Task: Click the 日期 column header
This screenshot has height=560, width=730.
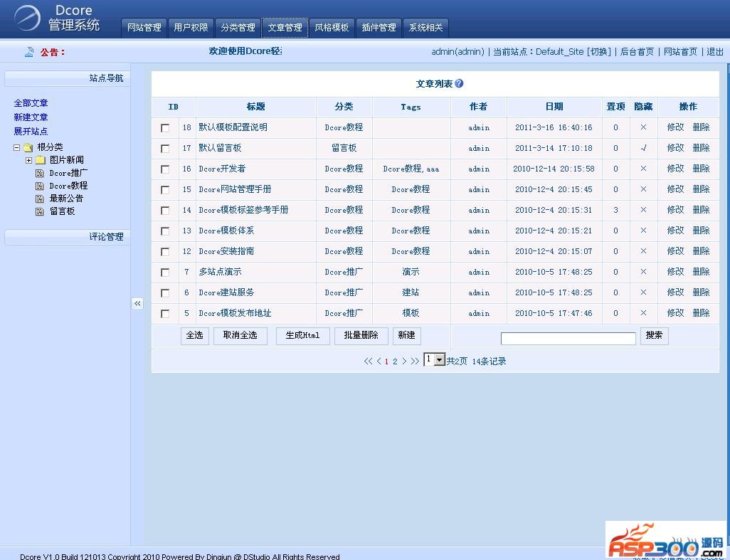Action: pos(554,107)
